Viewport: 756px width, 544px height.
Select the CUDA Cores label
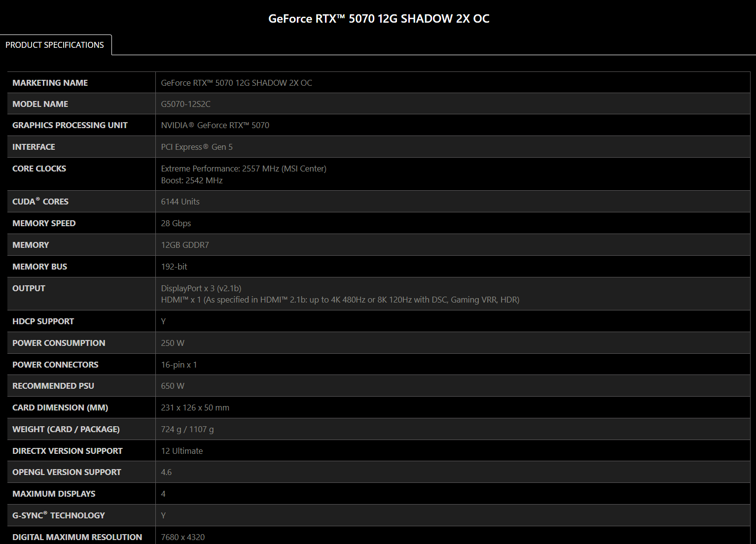click(x=40, y=201)
